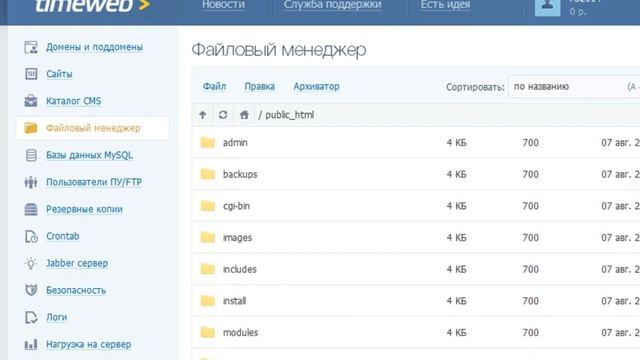The width and height of the screenshot is (640, 360).
Task: Open the Файл menu
Action: pyautogui.click(x=214, y=87)
